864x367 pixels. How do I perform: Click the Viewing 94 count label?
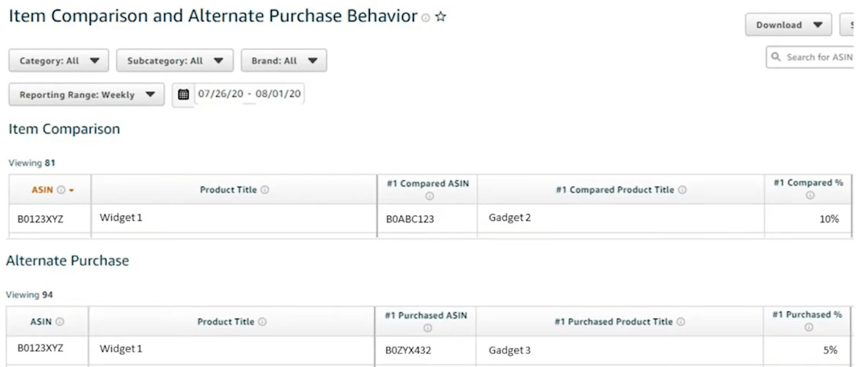point(30,295)
